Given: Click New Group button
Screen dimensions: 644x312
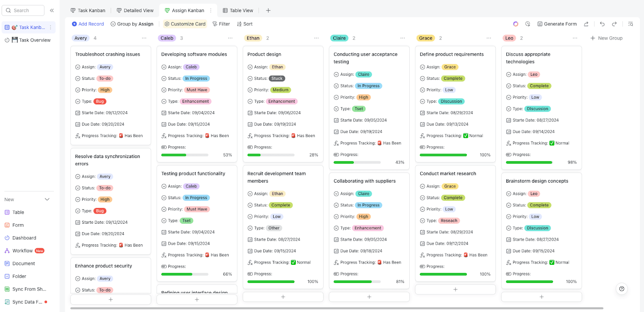Looking at the screenshot, I should (x=607, y=38).
